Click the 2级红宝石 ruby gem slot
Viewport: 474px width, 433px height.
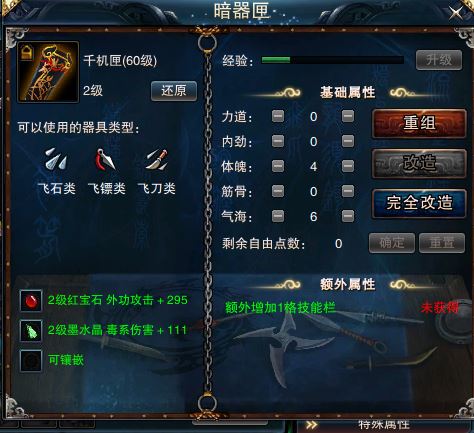coord(31,301)
